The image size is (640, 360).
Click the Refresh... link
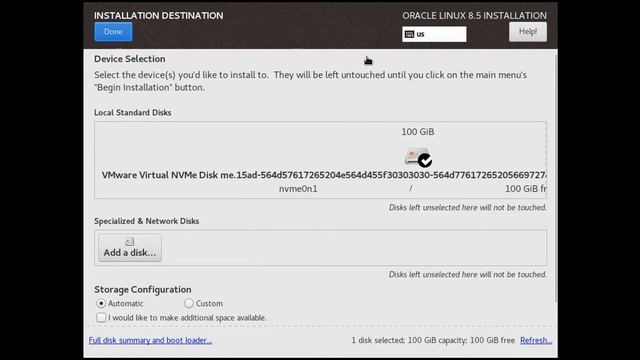click(x=536, y=340)
